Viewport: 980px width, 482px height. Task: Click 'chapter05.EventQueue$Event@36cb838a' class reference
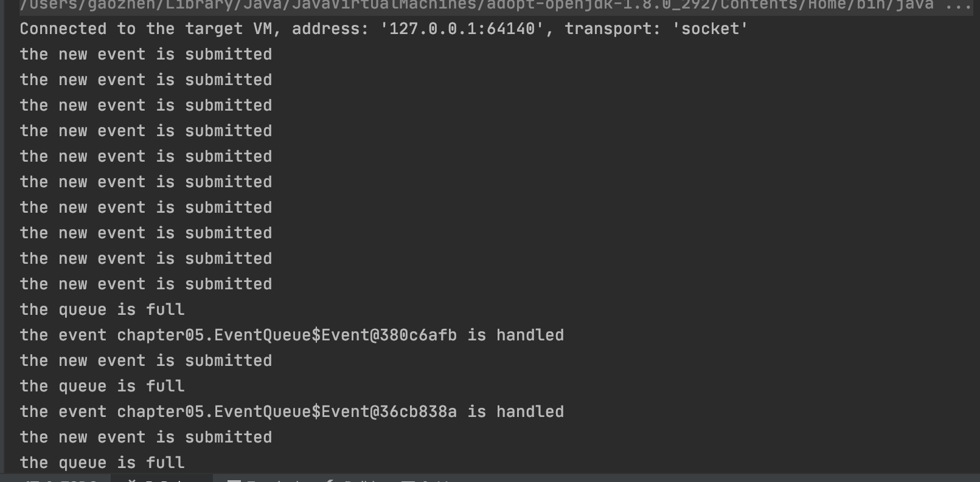pos(287,411)
